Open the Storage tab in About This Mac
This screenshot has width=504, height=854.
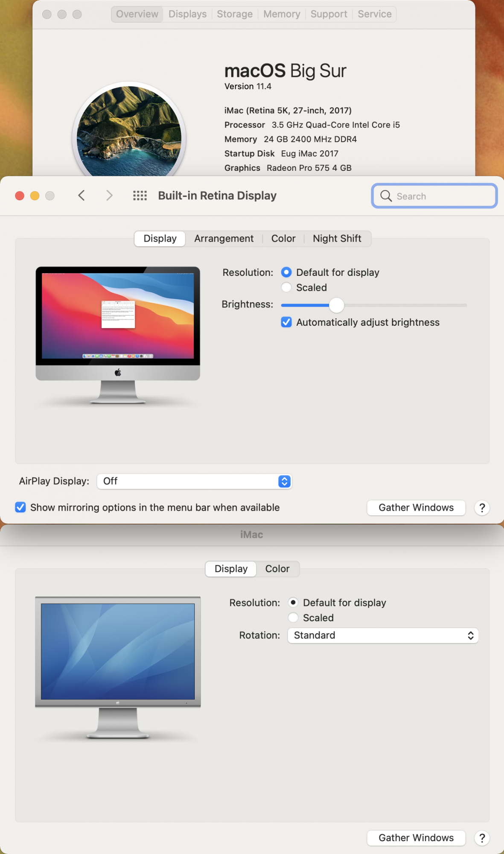(x=235, y=14)
